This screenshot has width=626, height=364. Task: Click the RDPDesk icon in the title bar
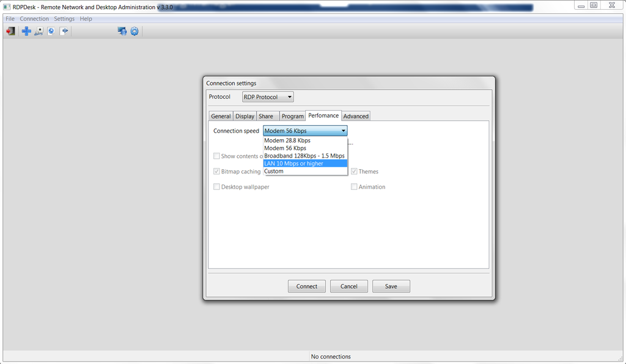click(6, 6)
